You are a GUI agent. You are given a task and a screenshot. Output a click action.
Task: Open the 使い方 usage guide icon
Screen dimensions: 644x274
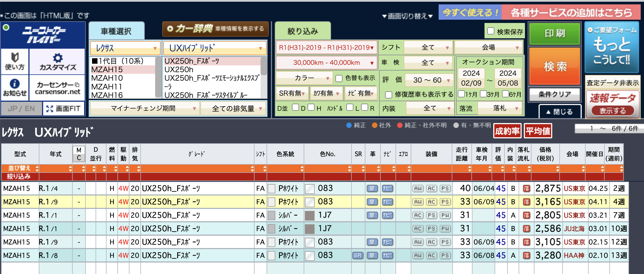tap(15, 62)
